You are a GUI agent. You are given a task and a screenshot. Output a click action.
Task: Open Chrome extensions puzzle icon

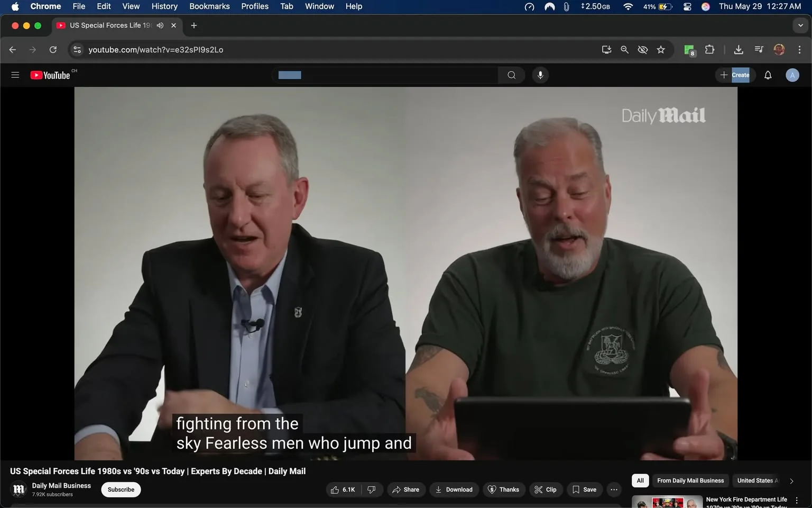(709, 50)
